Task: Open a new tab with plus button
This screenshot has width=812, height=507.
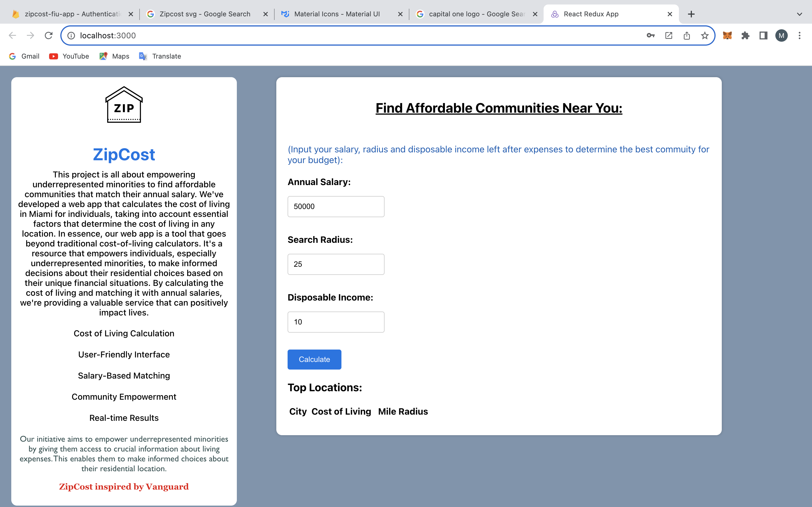Action: tap(691, 14)
